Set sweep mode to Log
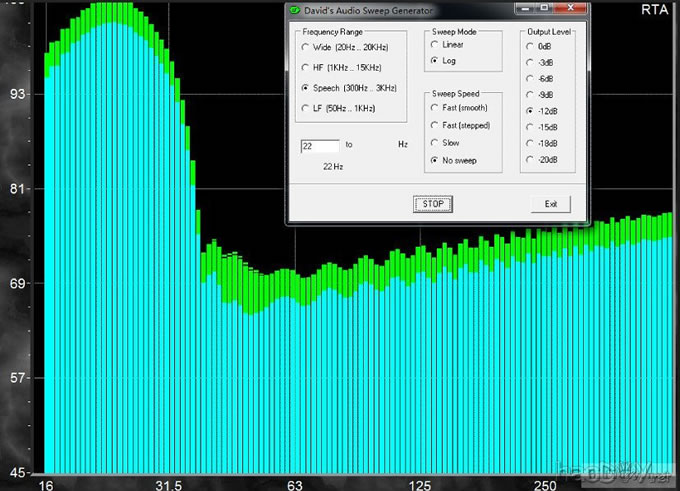 click(x=434, y=61)
